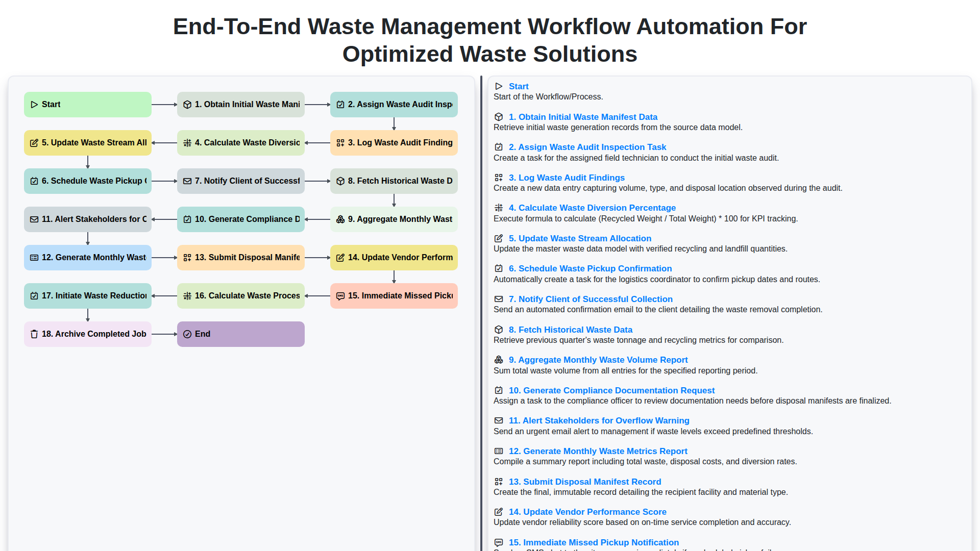Click the trash icon in node 18 Archive Completed Job
980x551 pixels.
pyautogui.click(x=34, y=334)
